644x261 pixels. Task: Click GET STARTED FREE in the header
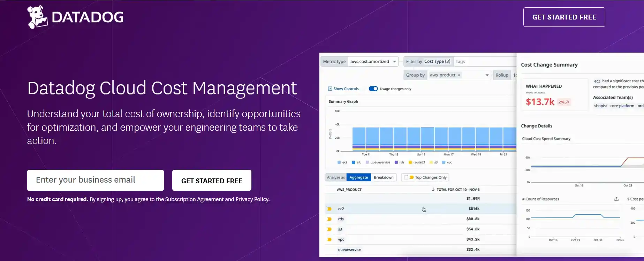pyautogui.click(x=564, y=17)
